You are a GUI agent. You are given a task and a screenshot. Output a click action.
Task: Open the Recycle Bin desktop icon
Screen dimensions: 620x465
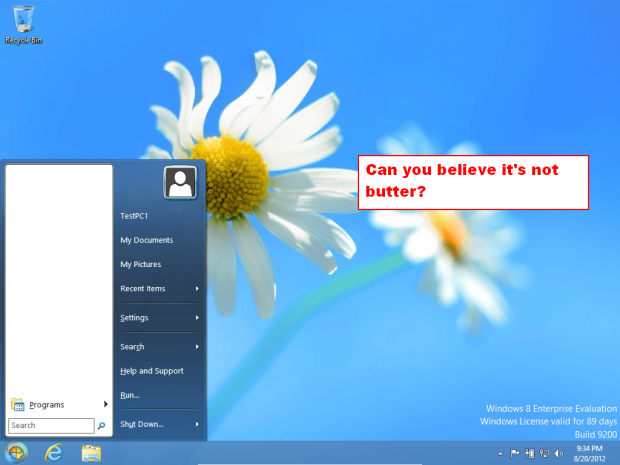click(x=23, y=24)
